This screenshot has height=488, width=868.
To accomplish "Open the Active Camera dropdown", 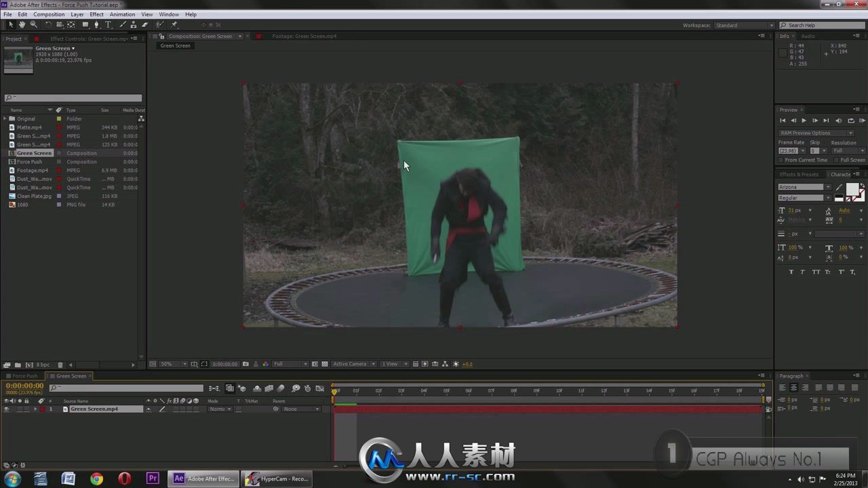I will [354, 364].
